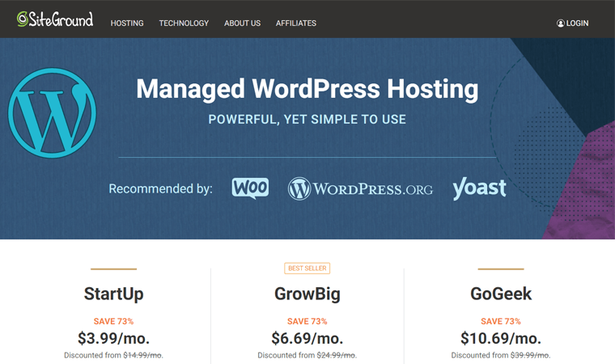The width and height of the screenshot is (615, 364).
Task: Open the TECHNOLOGY menu
Action: tap(184, 23)
